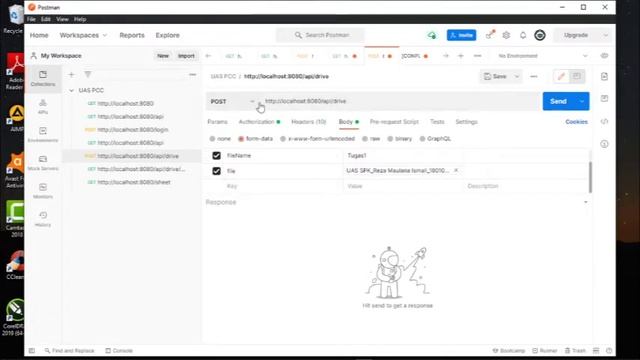Collapse the Response section chevron

(586, 202)
